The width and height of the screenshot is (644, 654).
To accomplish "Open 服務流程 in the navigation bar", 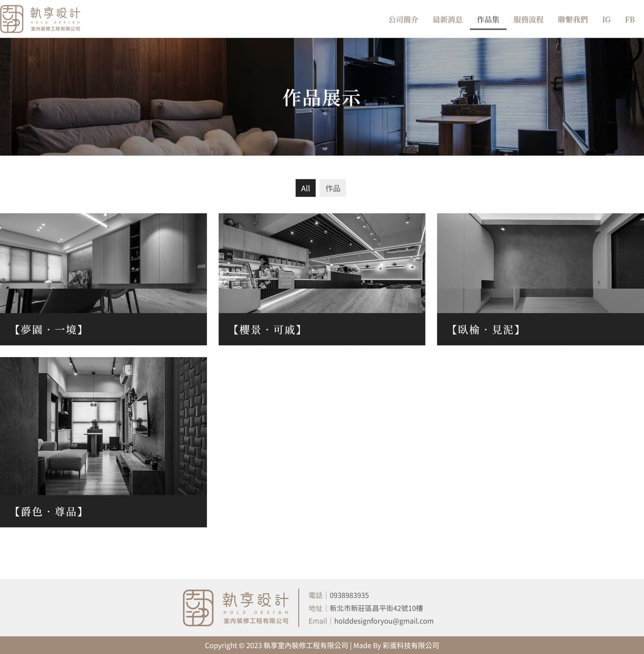I will click(528, 20).
